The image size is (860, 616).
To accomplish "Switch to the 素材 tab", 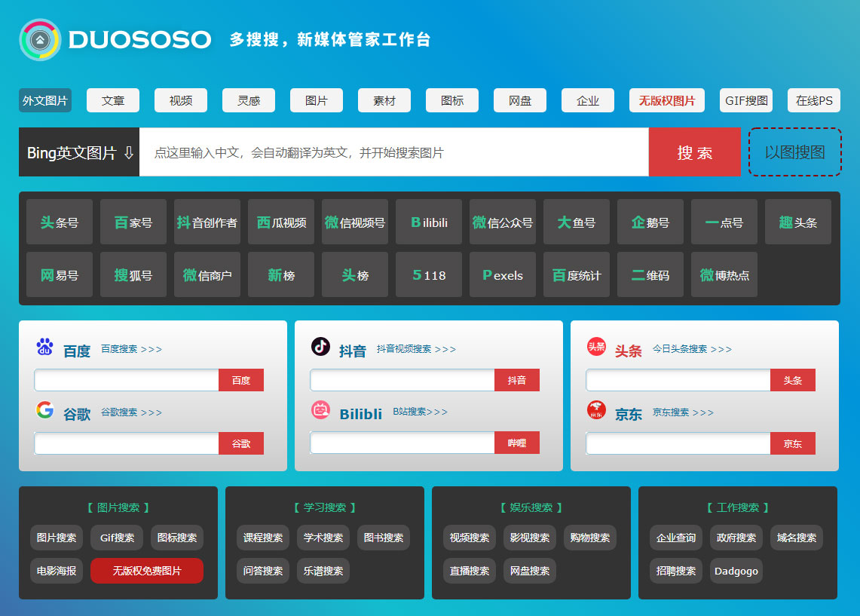I will coord(384,100).
